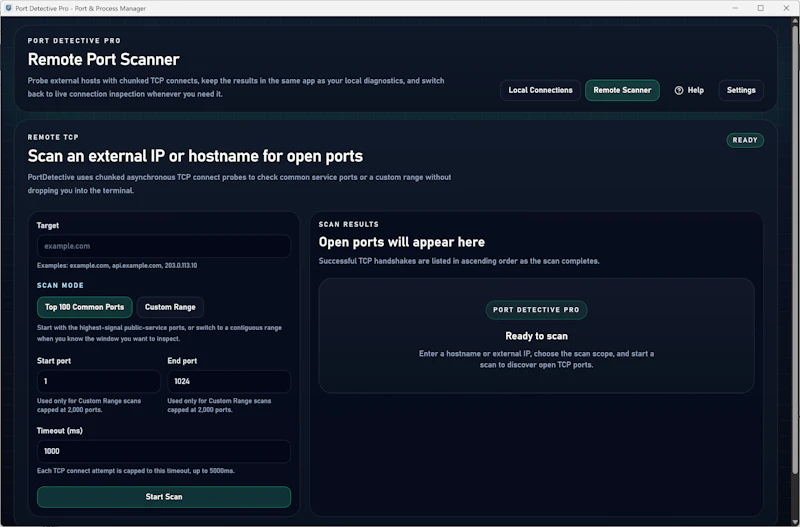Viewport: 800px width, 527px height.
Task: Focus the End port field
Action: (x=229, y=381)
